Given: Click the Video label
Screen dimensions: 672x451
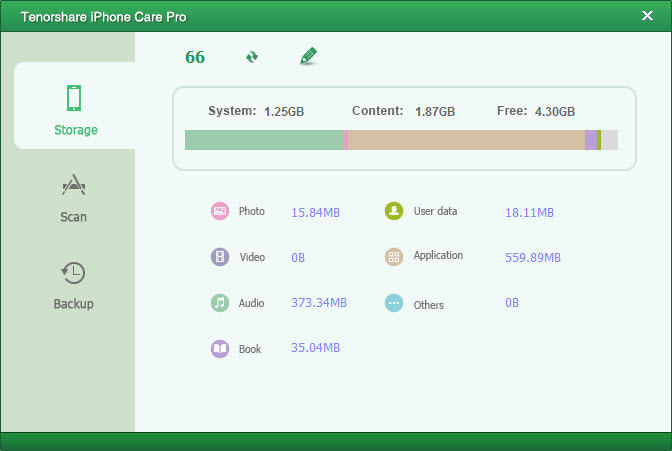Looking at the screenshot, I should (x=252, y=257).
